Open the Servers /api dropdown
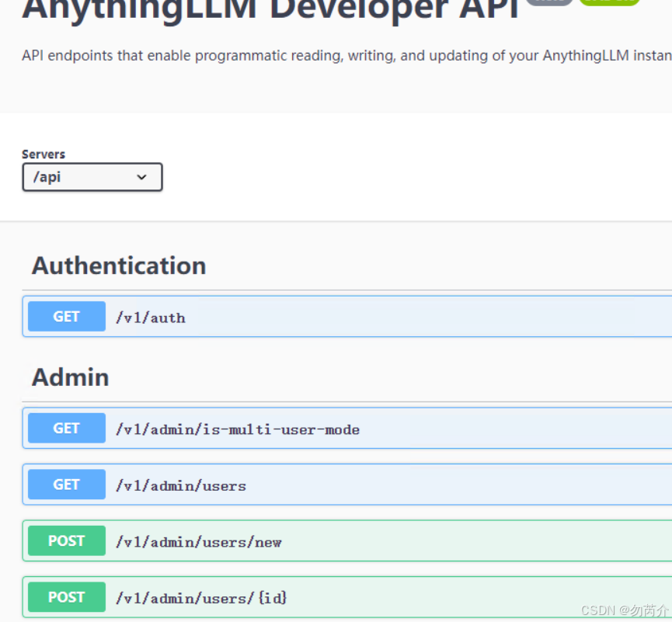This screenshot has height=622, width=672. (x=92, y=177)
